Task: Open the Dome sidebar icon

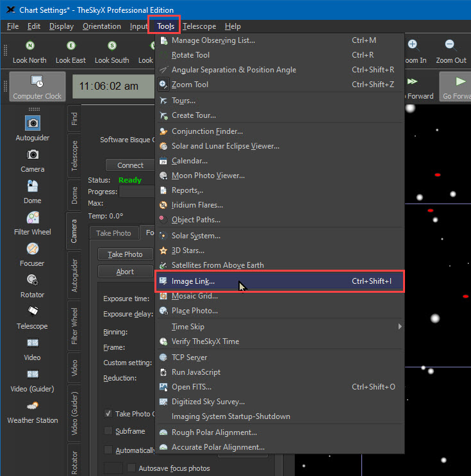Action: (33, 186)
